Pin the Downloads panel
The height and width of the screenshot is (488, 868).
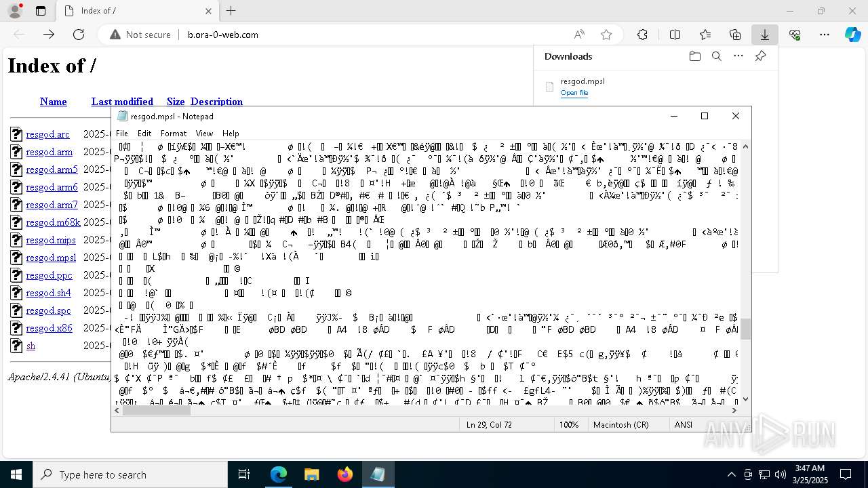coord(760,56)
